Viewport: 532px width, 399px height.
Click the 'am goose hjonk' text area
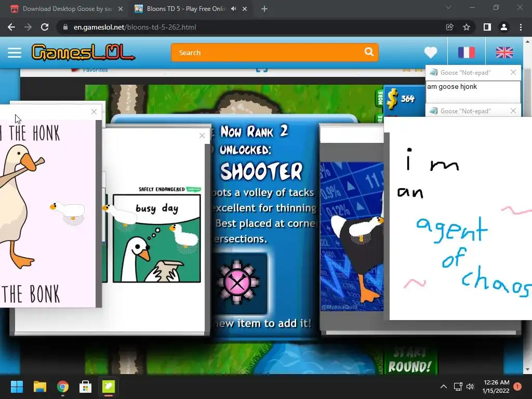pyautogui.click(x=473, y=91)
